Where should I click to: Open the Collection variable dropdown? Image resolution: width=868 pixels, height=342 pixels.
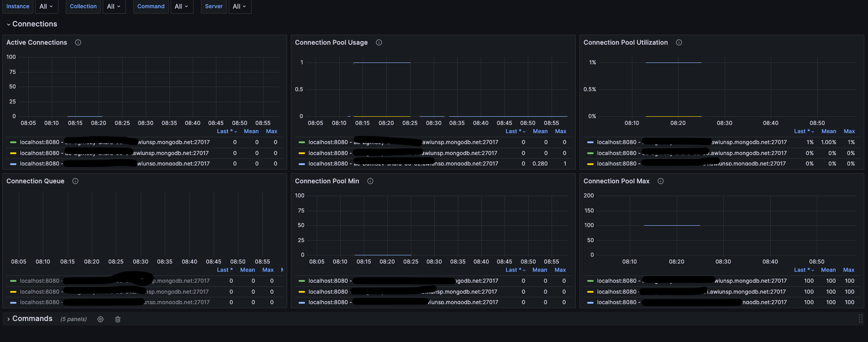(x=114, y=6)
